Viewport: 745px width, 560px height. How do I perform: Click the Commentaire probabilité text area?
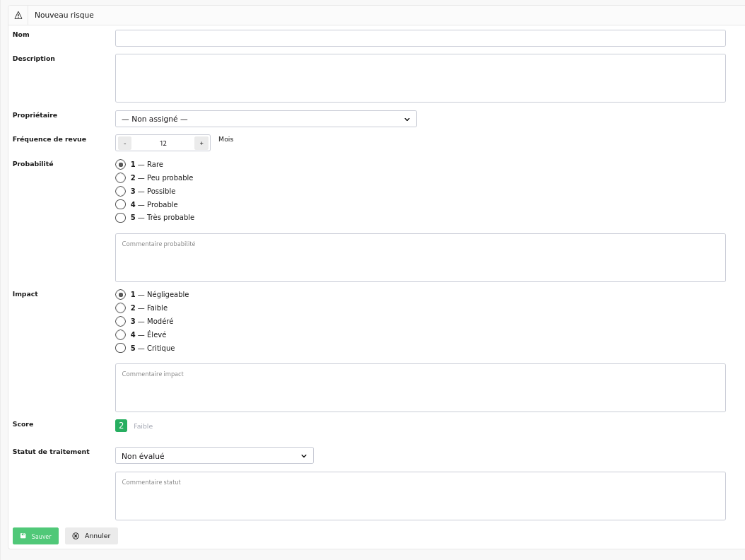coord(420,258)
